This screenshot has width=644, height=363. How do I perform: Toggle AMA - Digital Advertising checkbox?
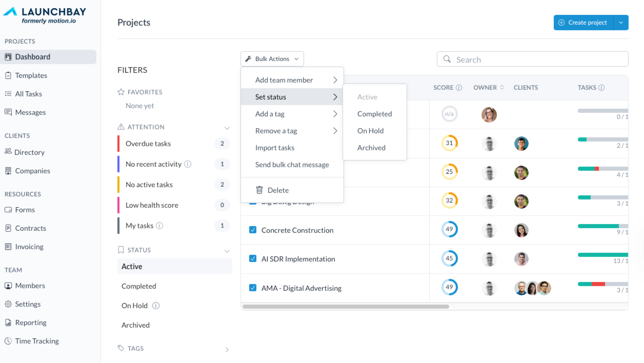[253, 288]
